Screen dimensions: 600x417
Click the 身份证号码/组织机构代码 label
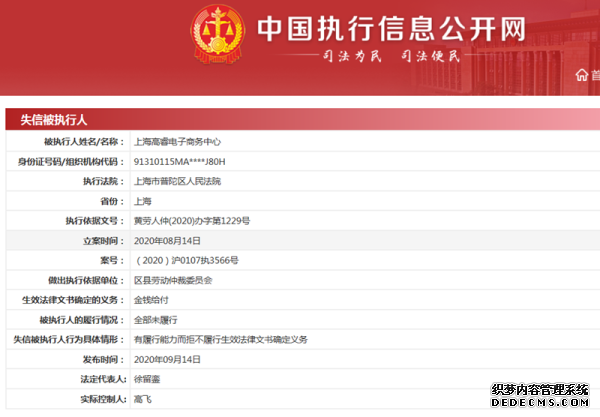point(71,162)
